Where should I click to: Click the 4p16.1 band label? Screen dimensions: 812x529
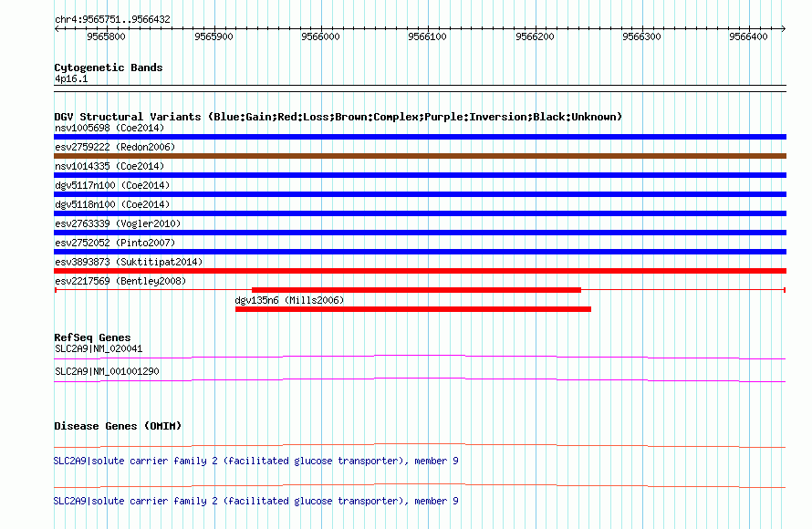(71, 78)
